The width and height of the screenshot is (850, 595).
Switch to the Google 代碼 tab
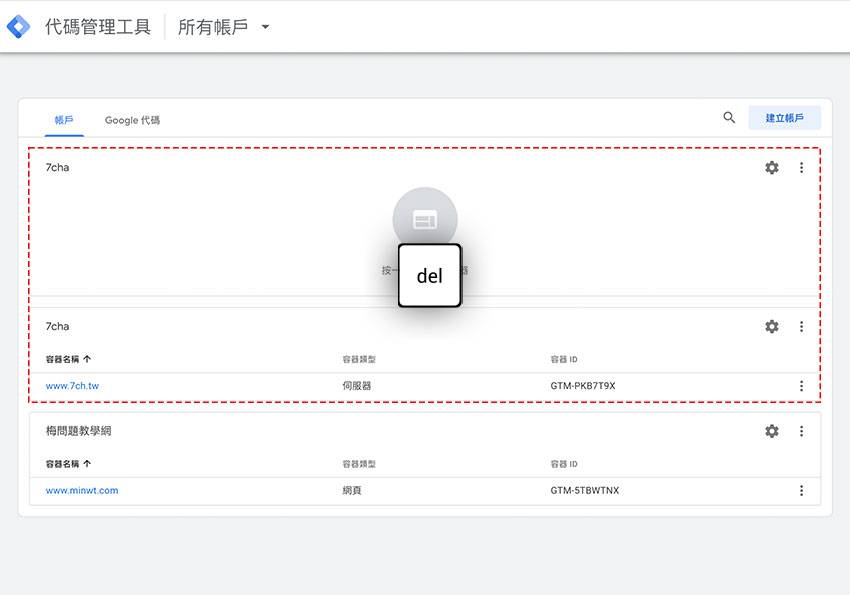tap(132, 120)
